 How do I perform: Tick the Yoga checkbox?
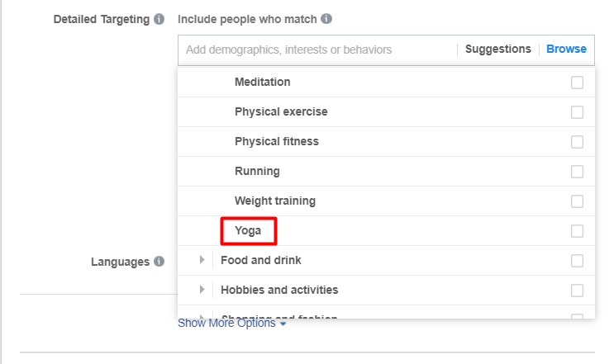[577, 231]
